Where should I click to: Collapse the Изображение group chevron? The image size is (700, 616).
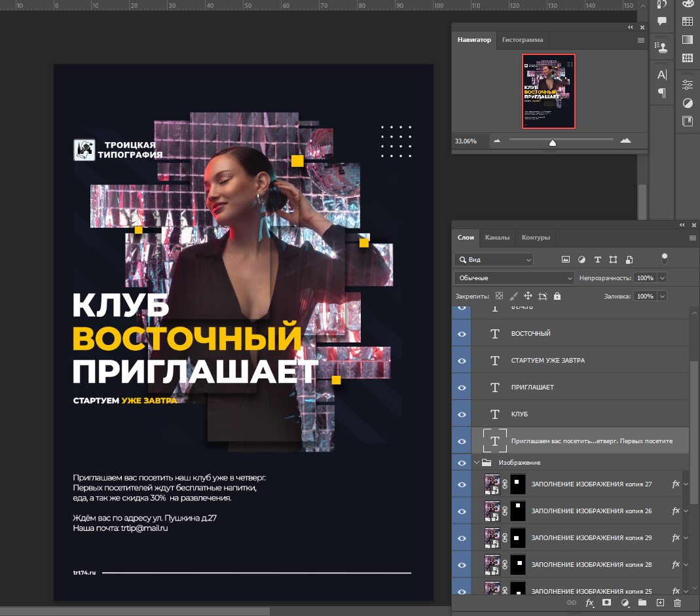coord(476,462)
